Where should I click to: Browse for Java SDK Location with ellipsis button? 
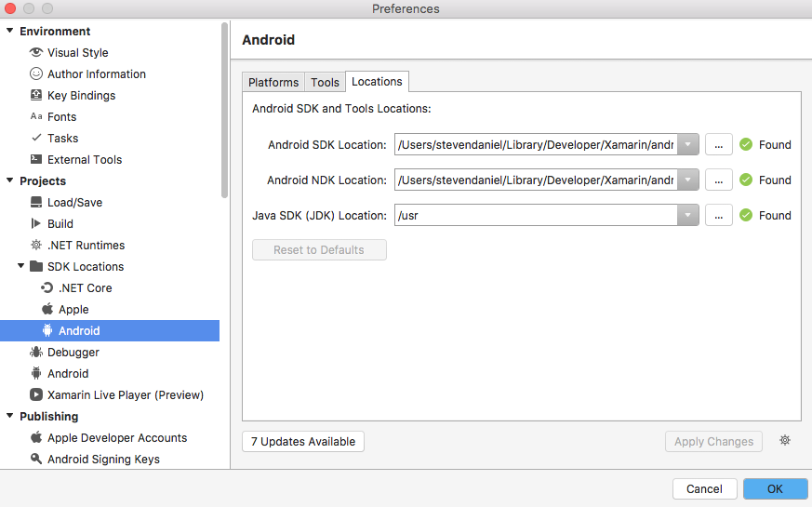(719, 215)
